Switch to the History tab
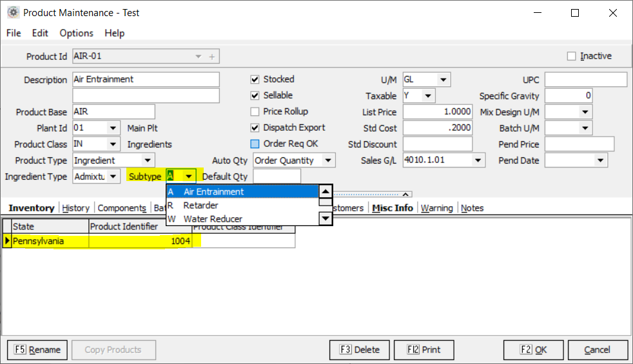This screenshot has height=364, width=633. (75, 207)
